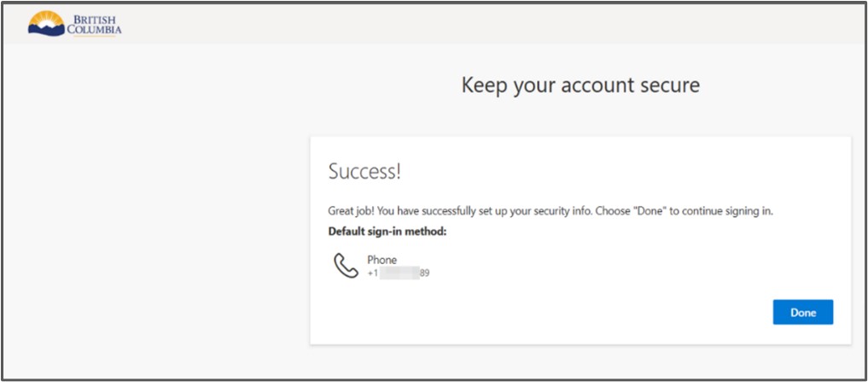The height and width of the screenshot is (382, 868).
Task: Click the "British Columbia" wordmark text
Action: click(x=94, y=25)
